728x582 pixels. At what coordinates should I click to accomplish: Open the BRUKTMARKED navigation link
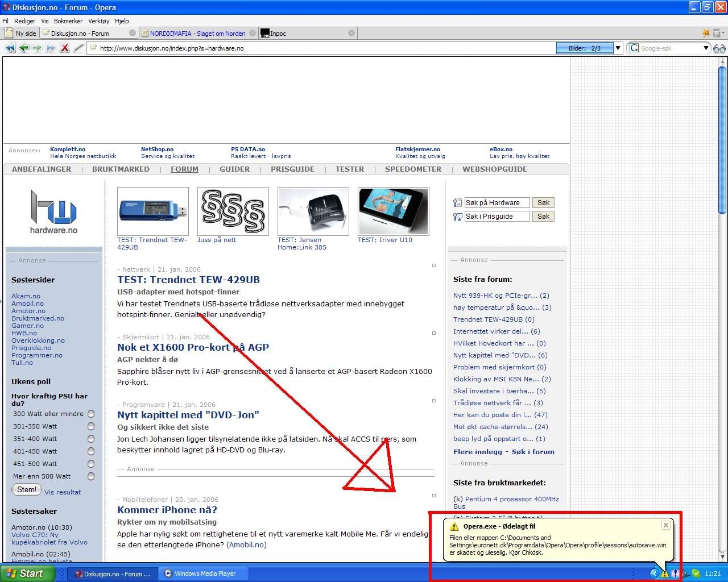121,169
